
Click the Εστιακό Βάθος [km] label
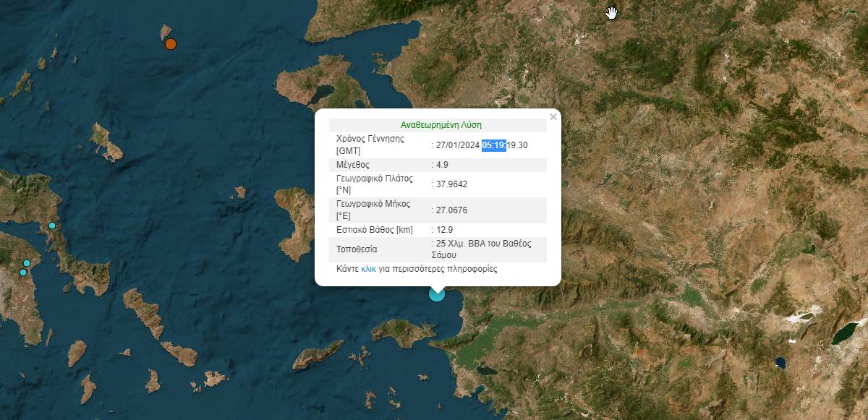tap(375, 230)
